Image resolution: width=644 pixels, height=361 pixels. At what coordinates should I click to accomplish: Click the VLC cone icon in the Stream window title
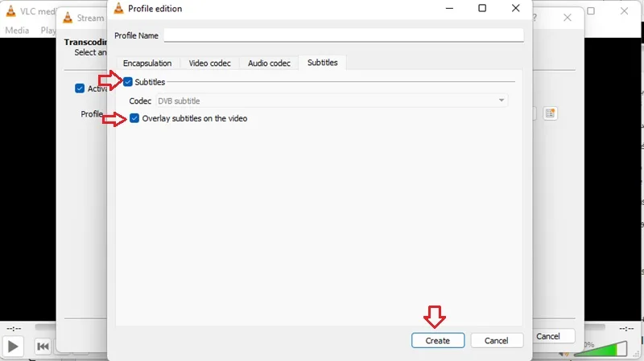68,18
